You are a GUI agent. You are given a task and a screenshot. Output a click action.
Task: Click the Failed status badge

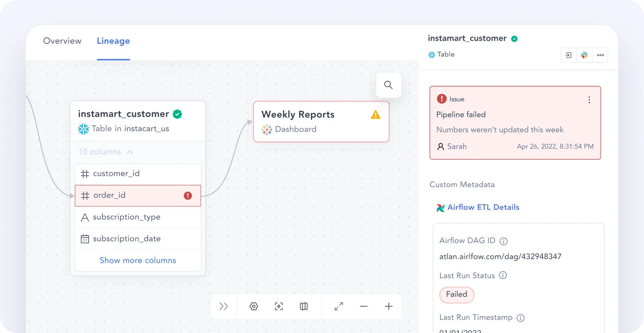click(x=457, y=295)
